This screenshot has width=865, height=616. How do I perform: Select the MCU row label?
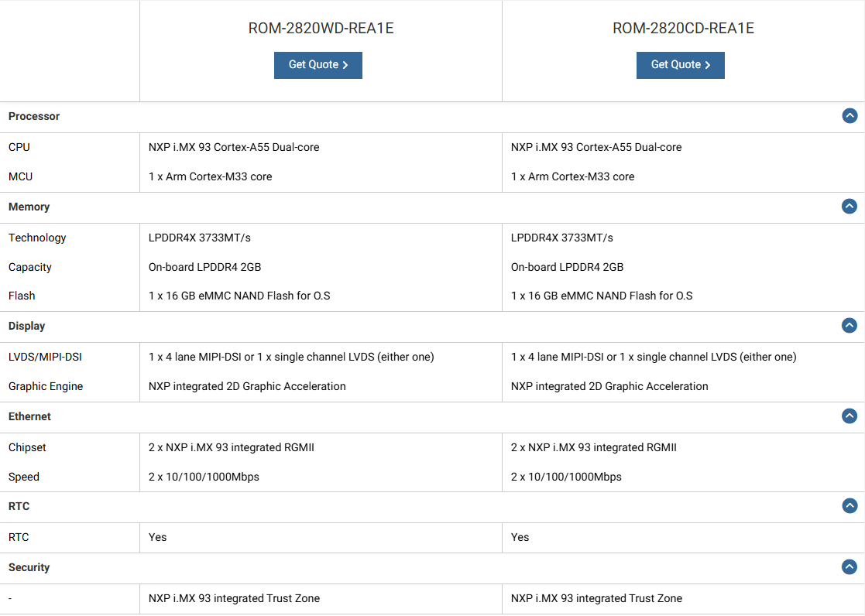coord(21,176)
